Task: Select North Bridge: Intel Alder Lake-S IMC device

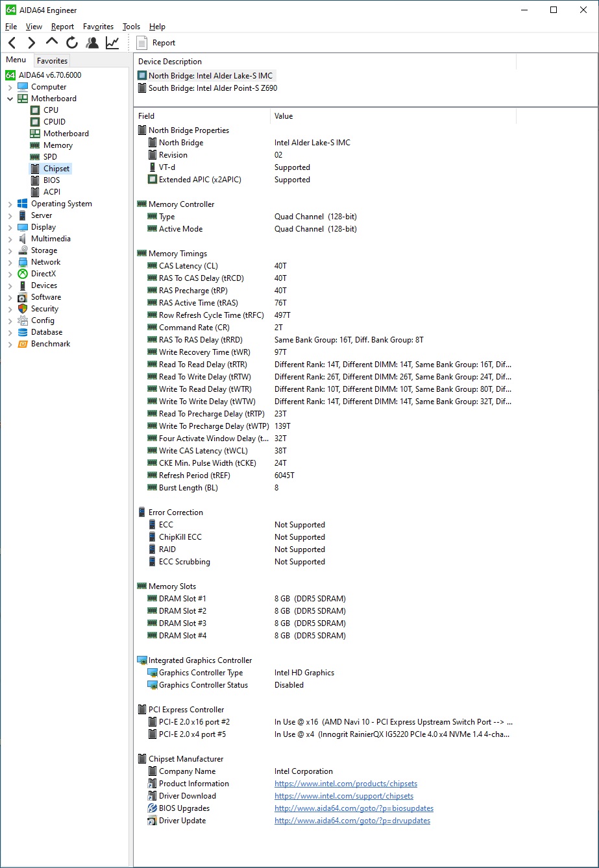Action: point(206,76)
